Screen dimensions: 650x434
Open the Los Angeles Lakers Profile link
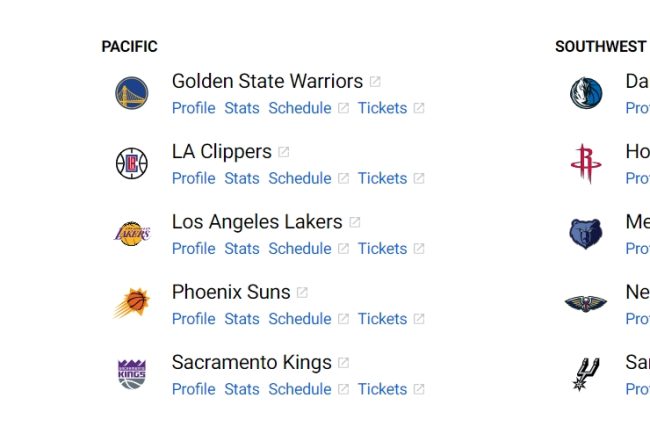click(x=194, y=249)
